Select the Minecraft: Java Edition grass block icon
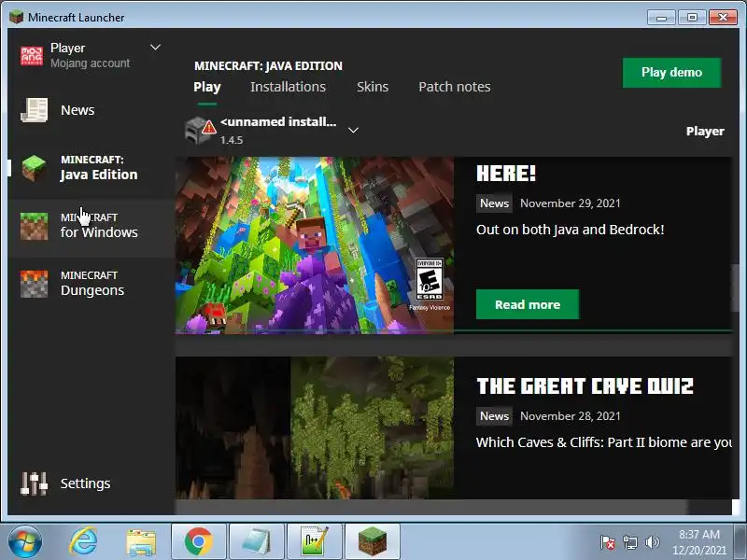Image resolution: width=747 pixels, height=560 pixels. coord(34,168)
